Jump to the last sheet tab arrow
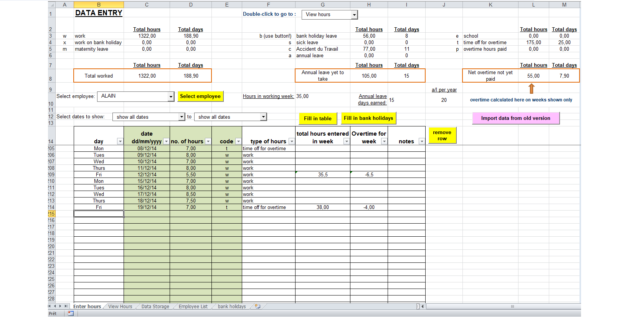 66,306
